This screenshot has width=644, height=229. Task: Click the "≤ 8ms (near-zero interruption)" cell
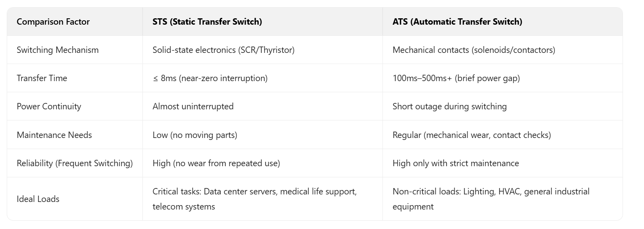point(210,78)
